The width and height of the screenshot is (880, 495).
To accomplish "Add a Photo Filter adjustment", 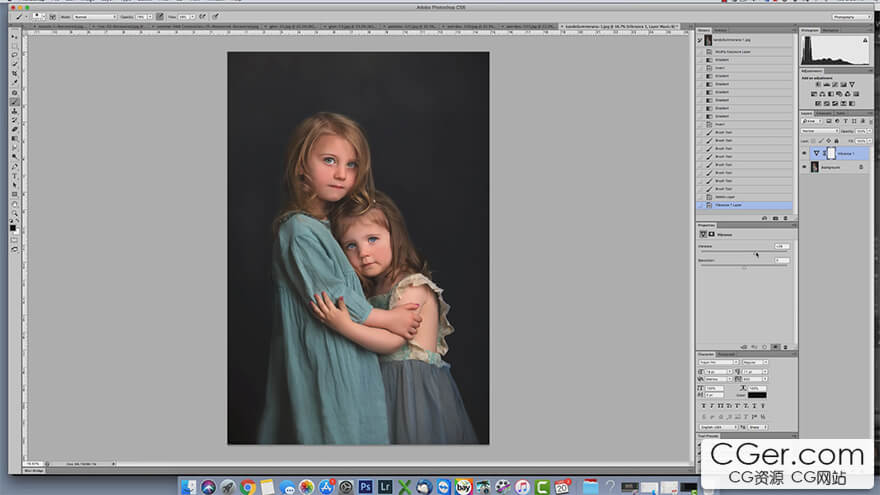I will click(839, 94).
